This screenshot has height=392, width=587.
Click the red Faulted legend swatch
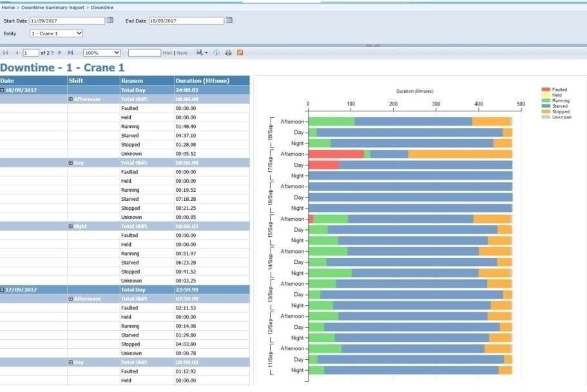(546, 89)
